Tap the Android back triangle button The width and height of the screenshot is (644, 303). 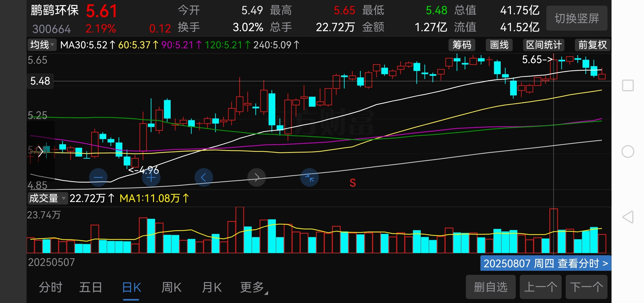[628, 217]
